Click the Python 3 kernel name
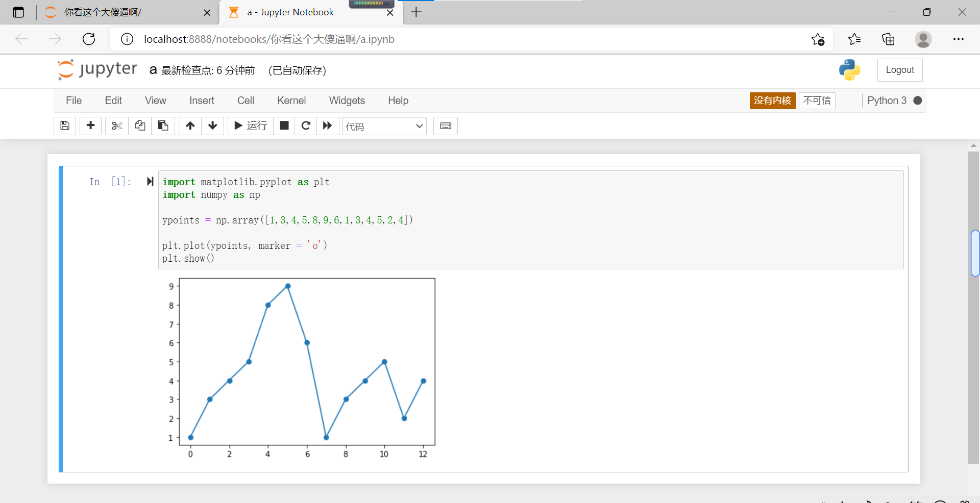Screen dimensions: 980x503 click(887, 100)
